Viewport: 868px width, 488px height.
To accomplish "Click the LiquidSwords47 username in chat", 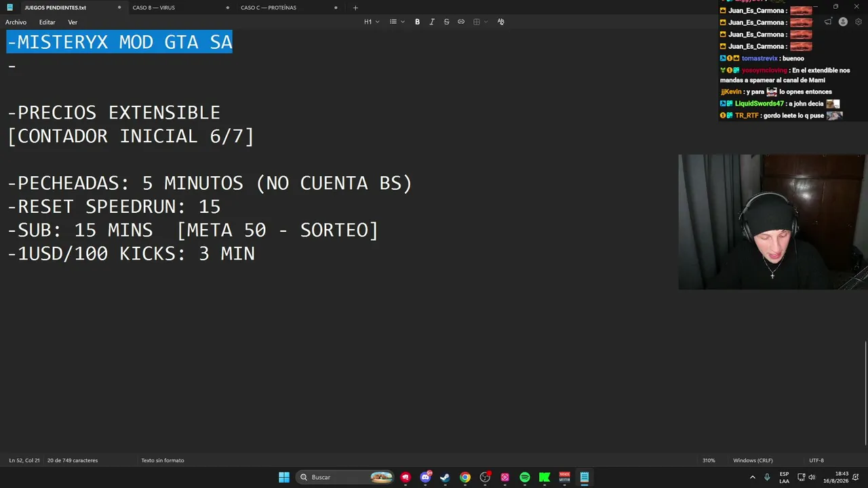I will coord(759,104).
